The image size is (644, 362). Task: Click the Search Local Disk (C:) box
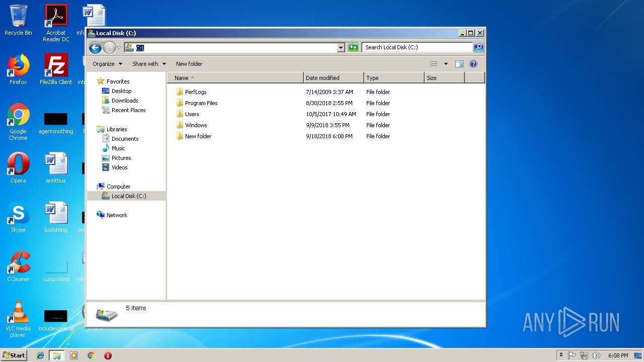pyautogui.click(x=417, y=47)
